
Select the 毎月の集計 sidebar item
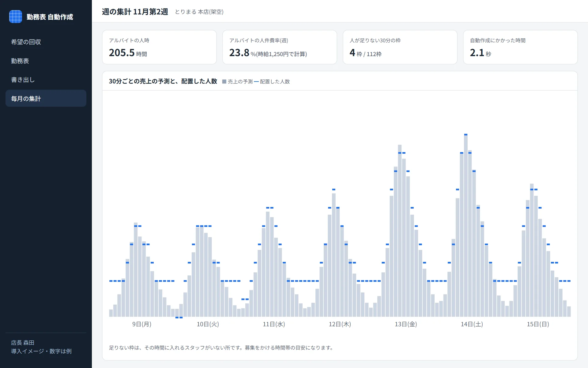point(46,98)
